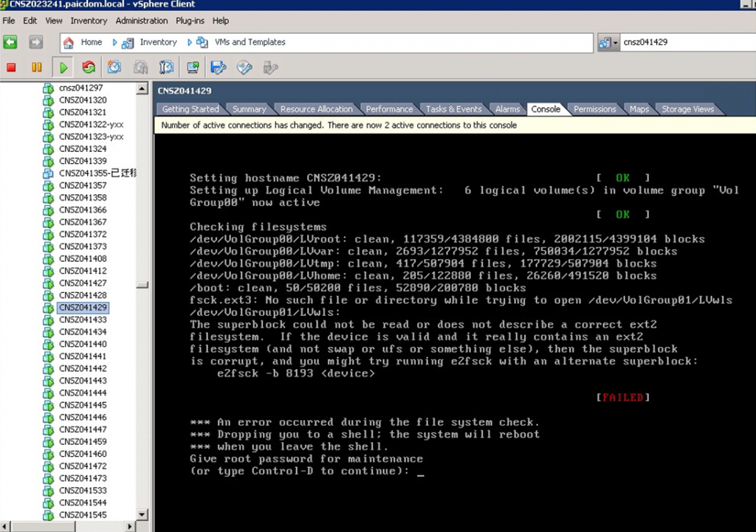The image size is (756, 532).
Task: Click the CD/DVD drive connect icon
Action: (244, 67)
